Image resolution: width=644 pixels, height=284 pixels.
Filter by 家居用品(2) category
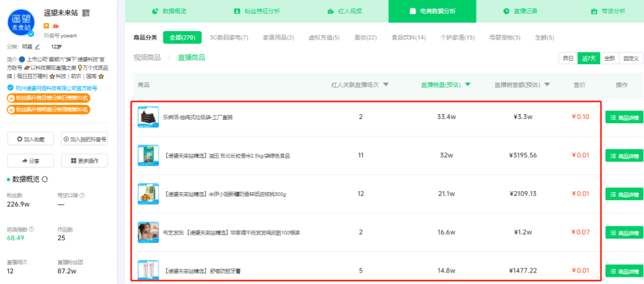click(x=278, y=38)
